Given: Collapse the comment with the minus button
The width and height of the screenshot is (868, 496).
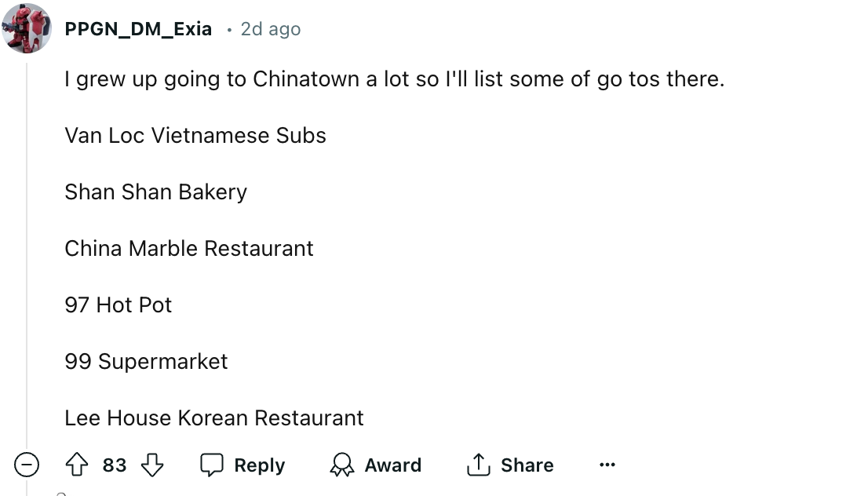Looking at the screenshot, I should click(x=27, y=465).
